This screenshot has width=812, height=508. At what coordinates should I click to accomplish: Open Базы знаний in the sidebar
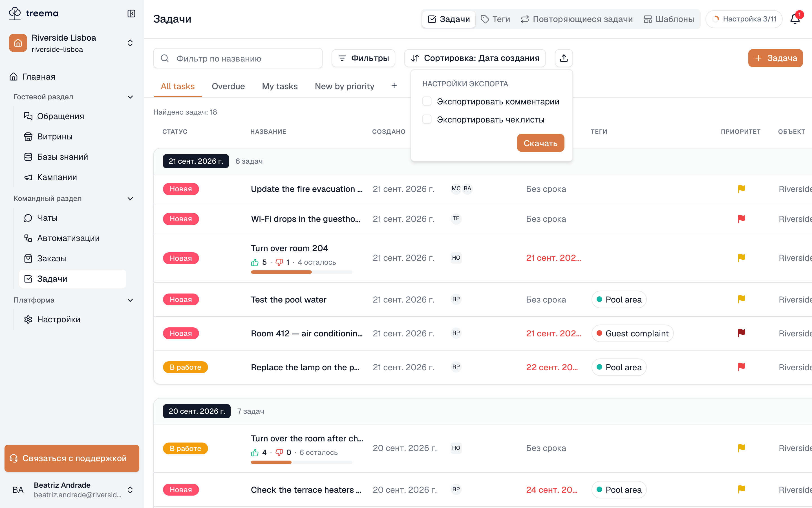pos(72,157)
